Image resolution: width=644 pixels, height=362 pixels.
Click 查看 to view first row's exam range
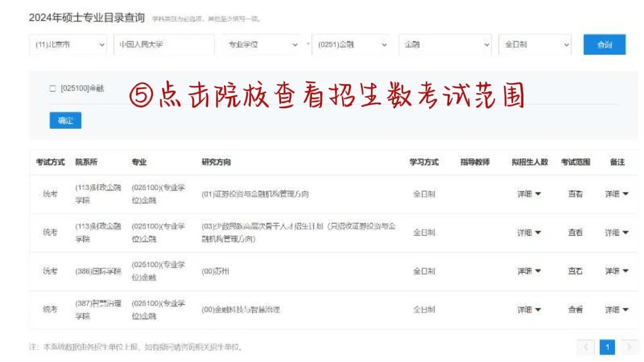575,194
